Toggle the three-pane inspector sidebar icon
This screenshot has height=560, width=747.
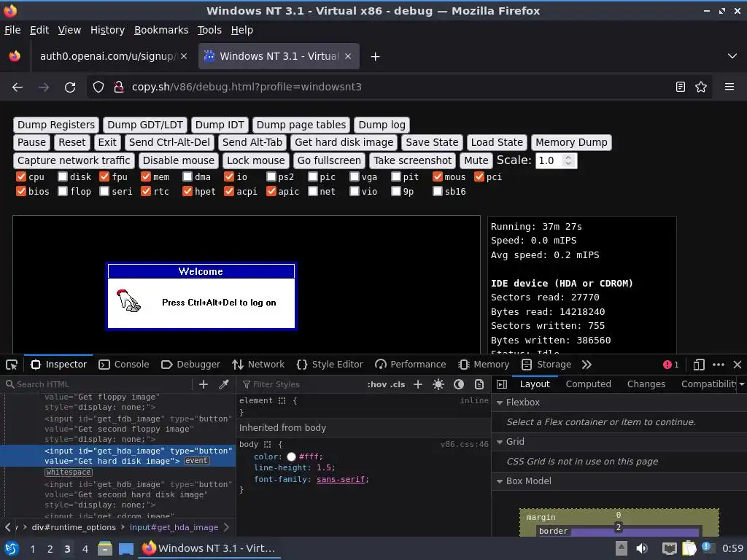[x=502, y=384]
